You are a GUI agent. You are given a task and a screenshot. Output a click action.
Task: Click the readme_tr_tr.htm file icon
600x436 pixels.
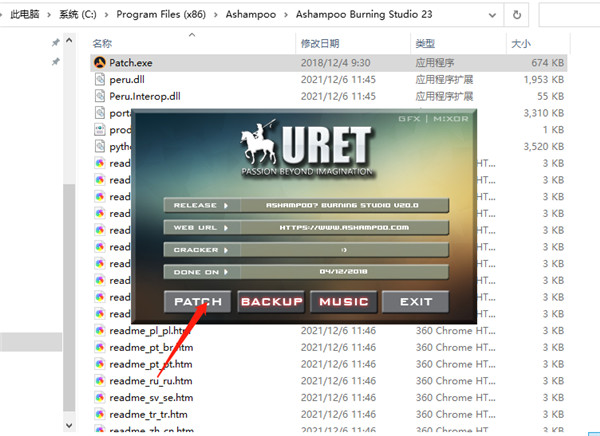tap(100, 415)
